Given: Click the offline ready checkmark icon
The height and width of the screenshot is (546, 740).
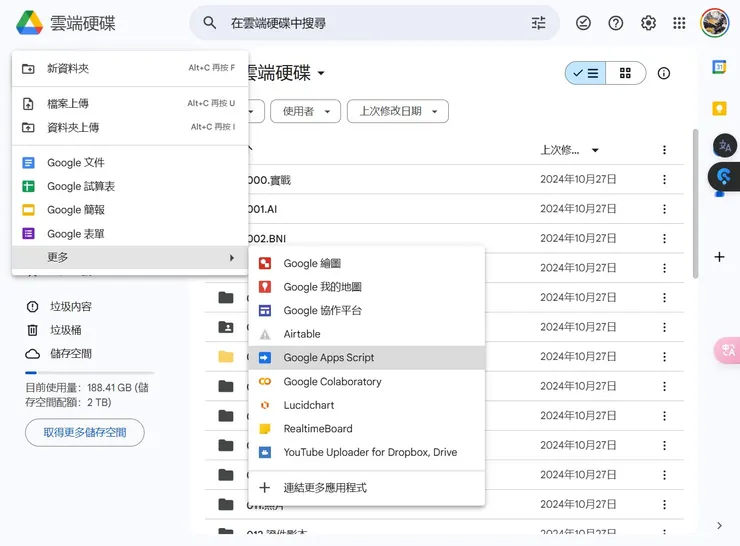Looking at the screenshot, I should tap(583, 23).
